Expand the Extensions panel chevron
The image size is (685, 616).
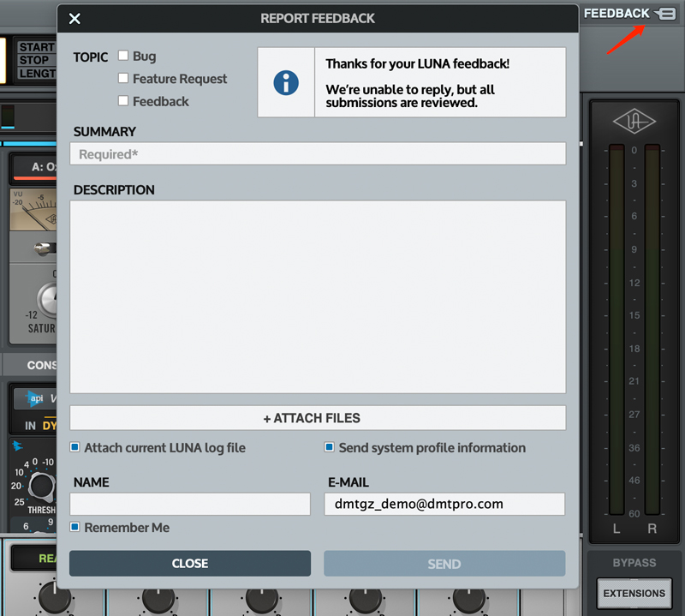click(x=634, y=593)
